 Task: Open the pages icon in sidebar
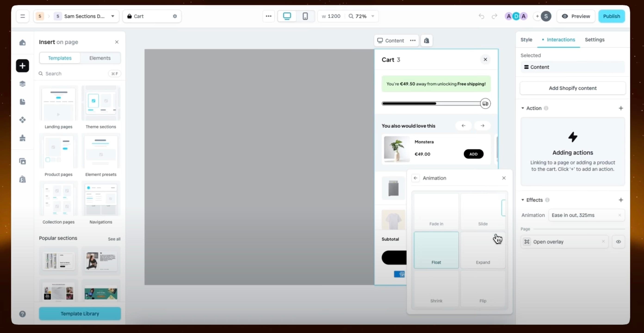click(x=22, y=102)
